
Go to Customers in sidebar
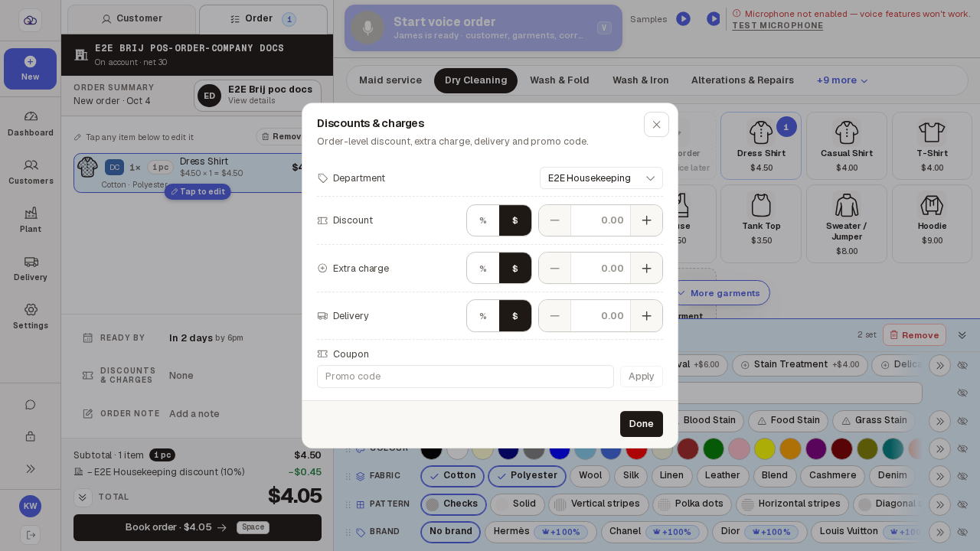31,171
